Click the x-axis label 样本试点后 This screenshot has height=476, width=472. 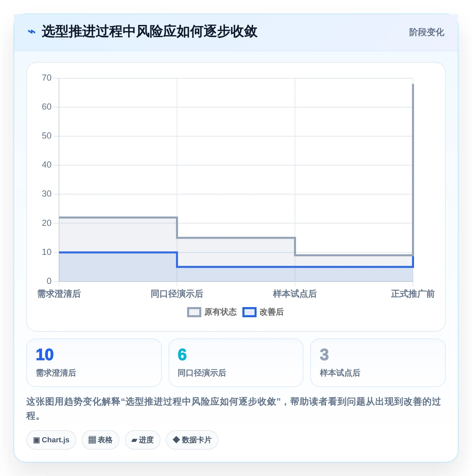295,294
